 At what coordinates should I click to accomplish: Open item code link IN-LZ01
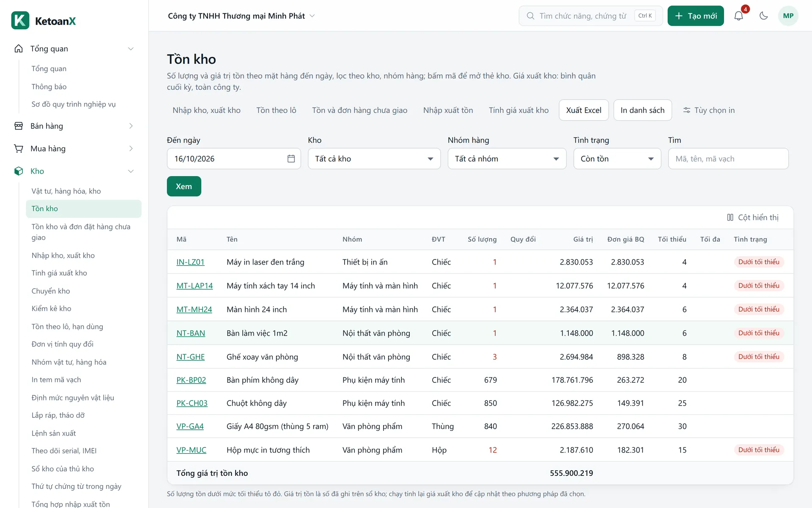pos(190,262)
